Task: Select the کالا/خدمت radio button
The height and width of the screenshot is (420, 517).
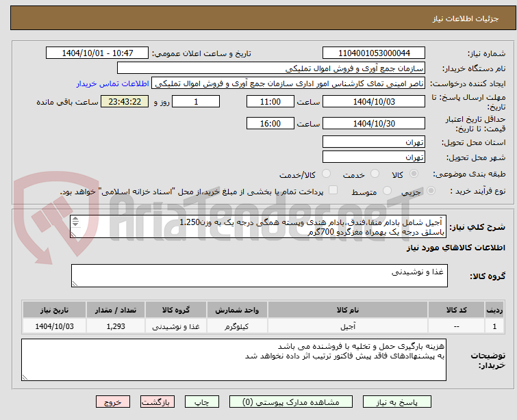Action: pos(326,174)
